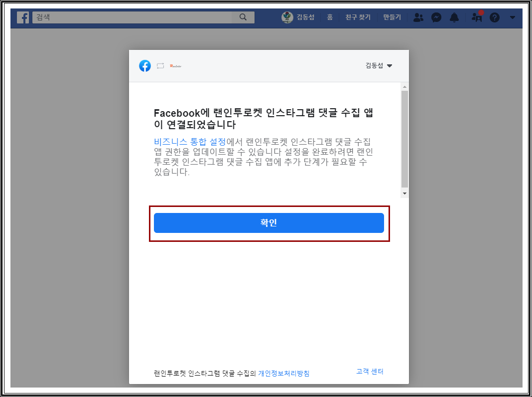This screenshot has width=532, height=397.
Task: Click the dialog's vertical scrollbar thumb
Action: tap(404, 139)
